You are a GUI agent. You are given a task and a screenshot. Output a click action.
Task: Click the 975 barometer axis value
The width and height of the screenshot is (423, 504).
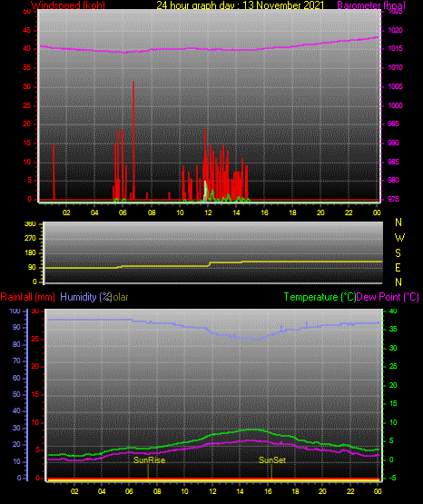point(393,199)
